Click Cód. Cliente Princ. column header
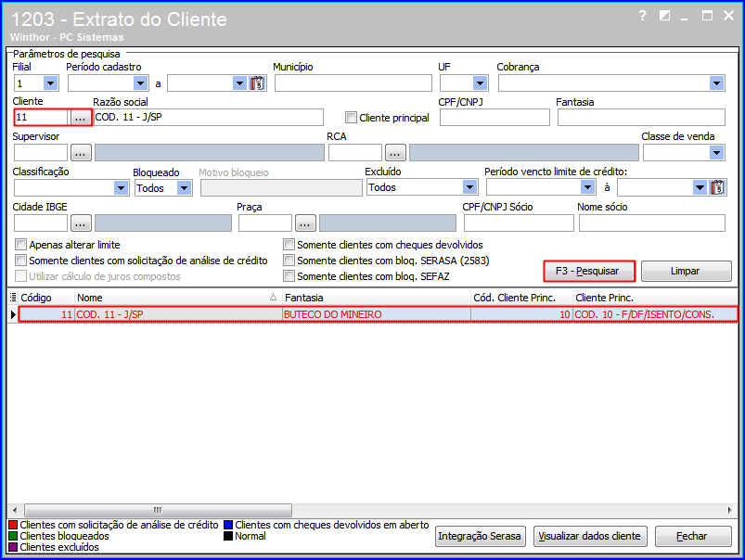 521,298
